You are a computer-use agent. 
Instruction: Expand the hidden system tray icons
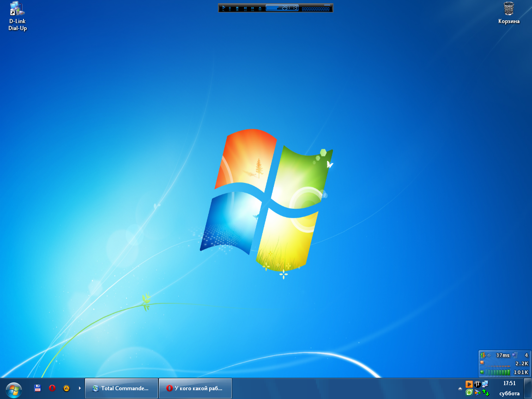pos(460,388)
